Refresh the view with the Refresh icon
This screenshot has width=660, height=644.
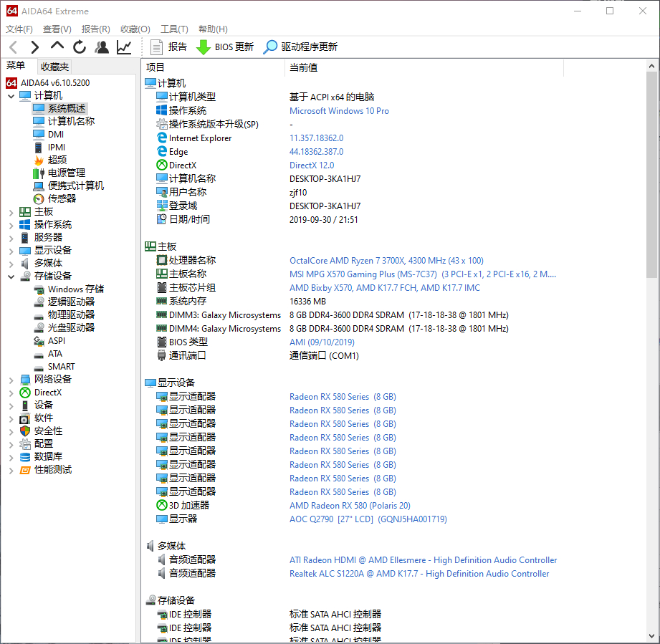coord(79,47)
